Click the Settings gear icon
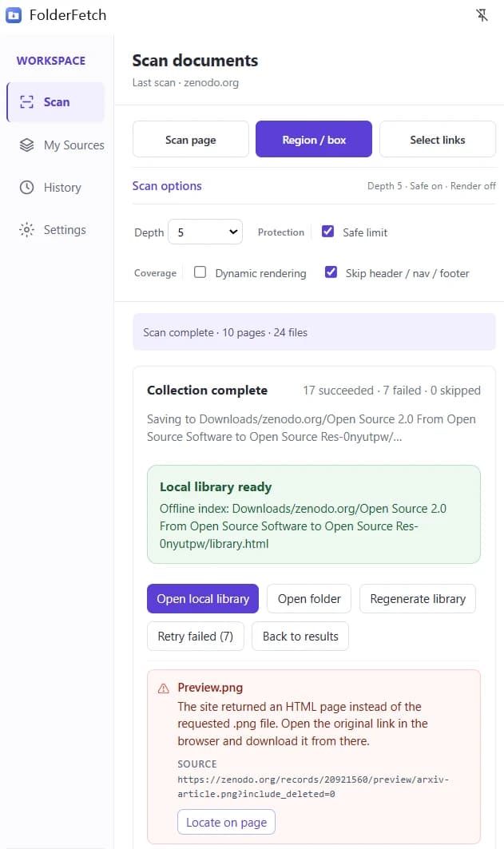 26,229
